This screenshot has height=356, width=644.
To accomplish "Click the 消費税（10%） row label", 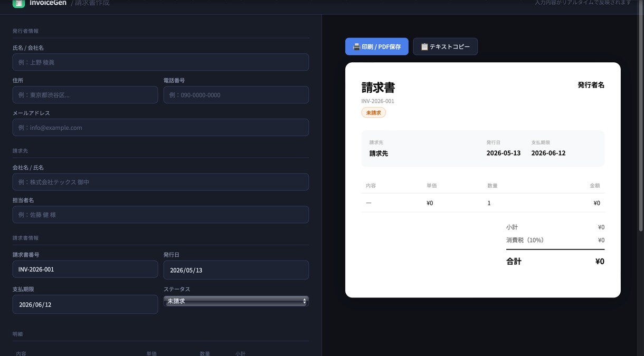I will click(x=525, y=240).
